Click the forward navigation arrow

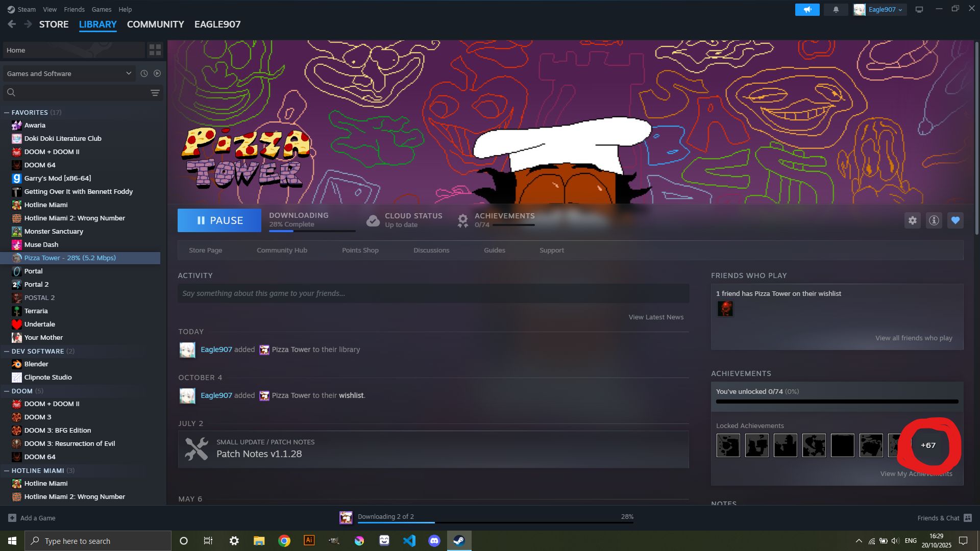tap(28, 24)
